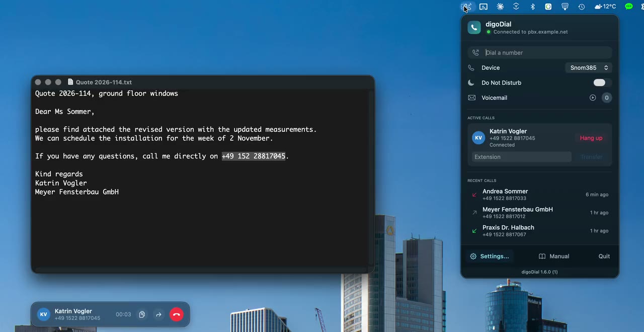The width and height of the screenshot is (644, 332).
Task: Open the Time Machine menu bar icon
Action: pos(582,7)
